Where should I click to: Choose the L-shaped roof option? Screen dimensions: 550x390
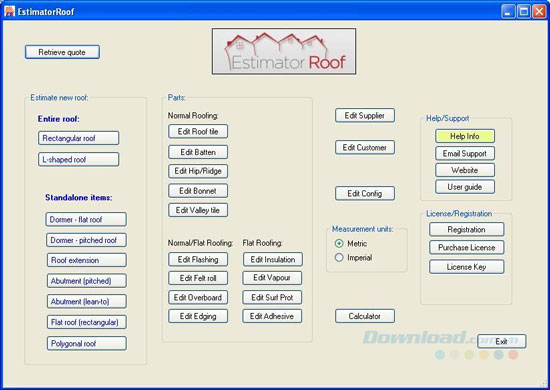[79, 160]
